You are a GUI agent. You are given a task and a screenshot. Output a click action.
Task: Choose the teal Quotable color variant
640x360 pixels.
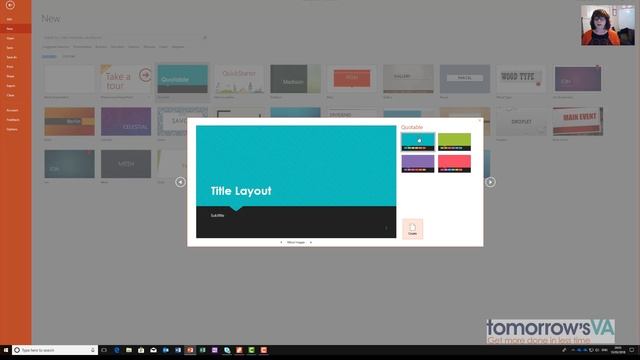(418, 142)
